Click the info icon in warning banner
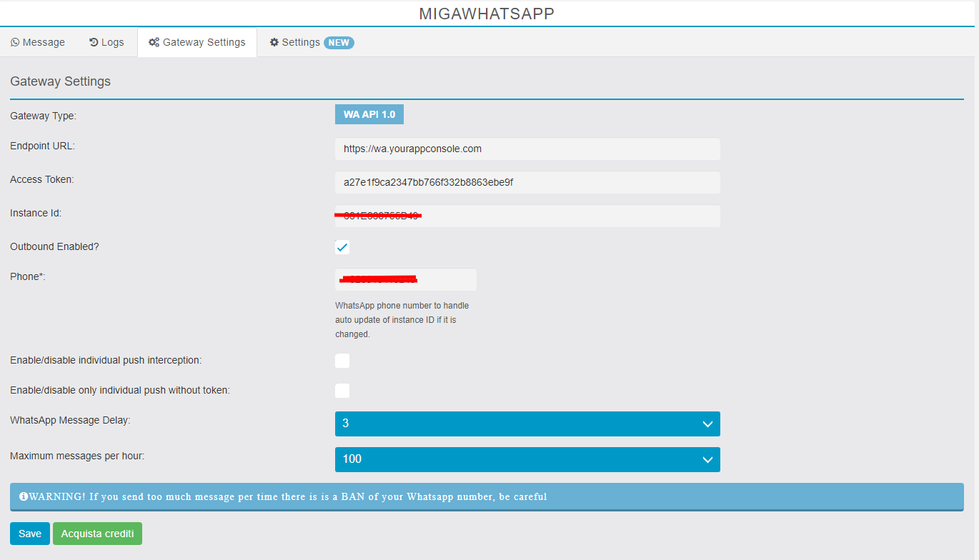The image size is (979, 560). point(24,496)
